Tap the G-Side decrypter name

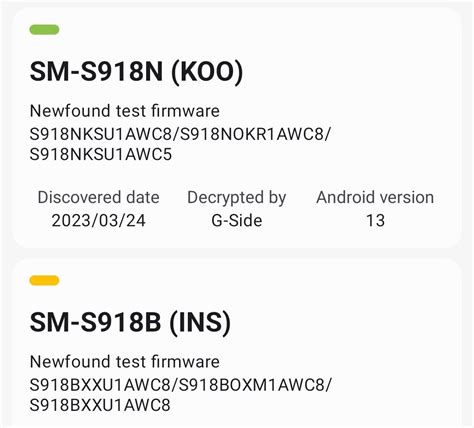pos(237,221)
